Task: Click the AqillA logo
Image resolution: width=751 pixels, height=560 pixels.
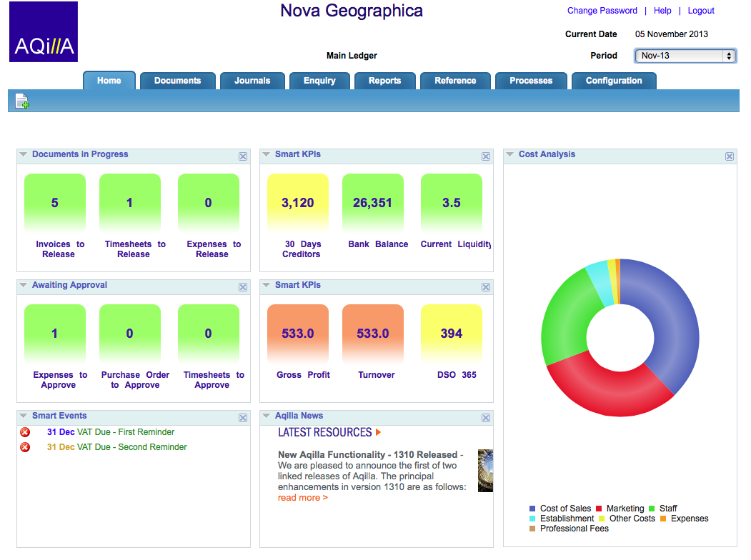Action: coord(43,31)
